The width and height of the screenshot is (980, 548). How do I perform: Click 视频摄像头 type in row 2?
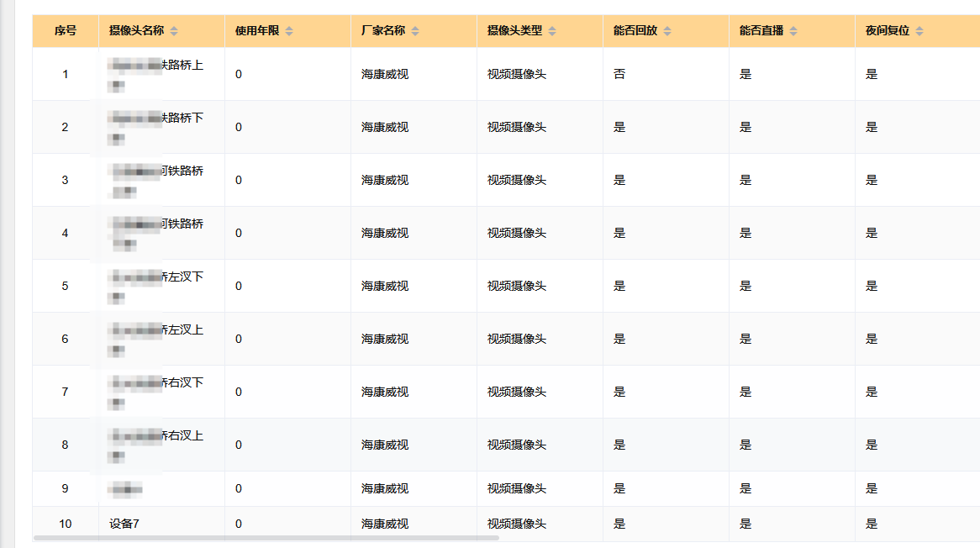click(517, 127)
